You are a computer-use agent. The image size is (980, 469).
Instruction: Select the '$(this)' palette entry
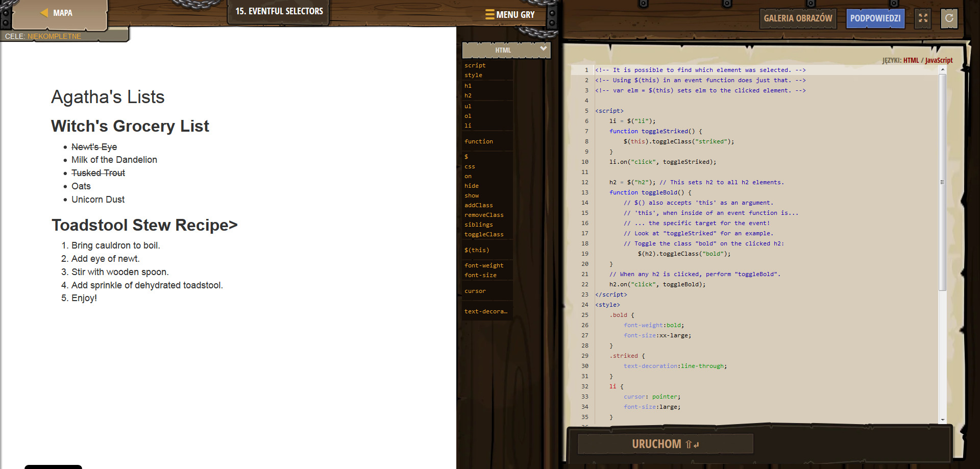pos(477,250)
